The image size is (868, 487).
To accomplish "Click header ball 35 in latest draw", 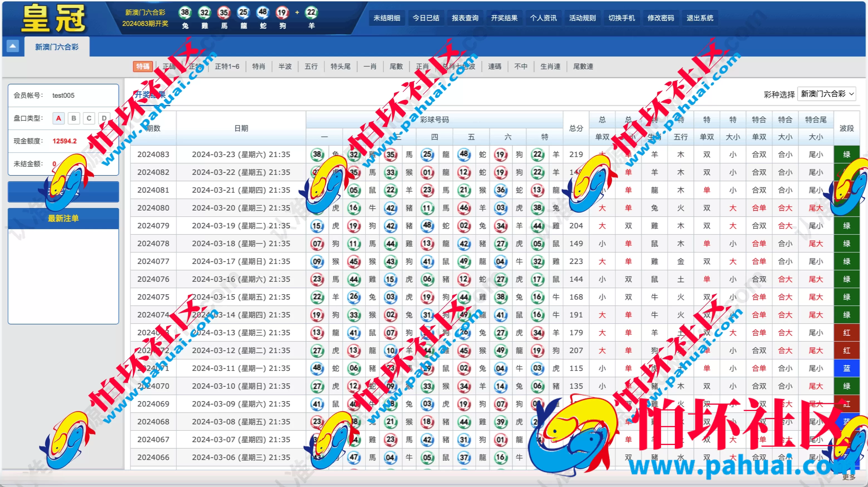I will click(x=224, y=13).
